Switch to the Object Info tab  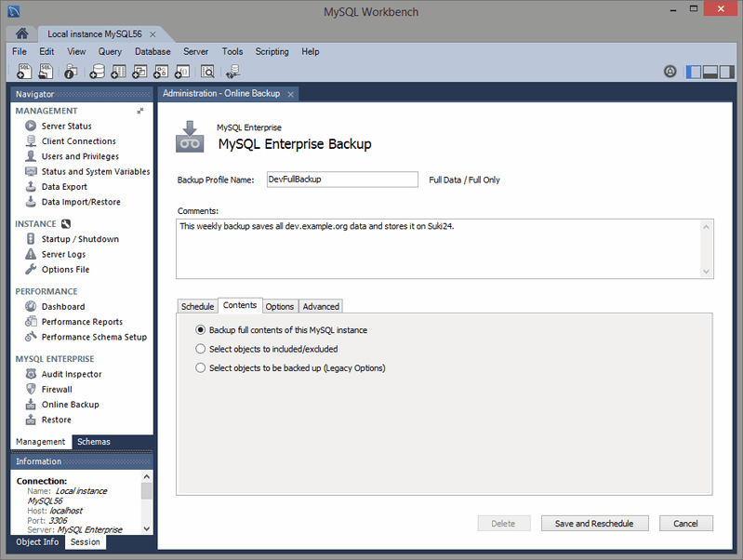pyautogui.click(x=37, y=542)
